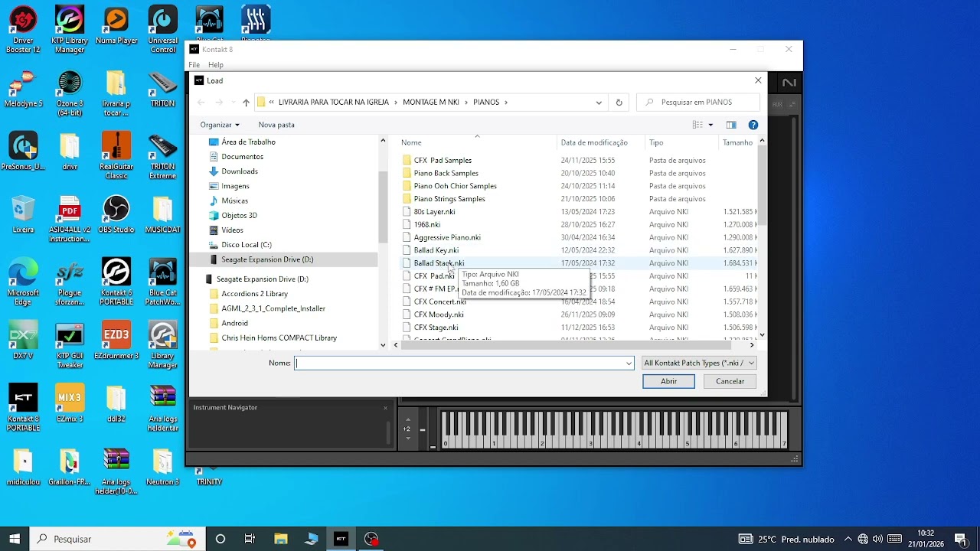Viewport: 980px width, 551px height.
Task: Select the 80s Layer.nki file
Action: pyautogui.click(x=434, y=212)
